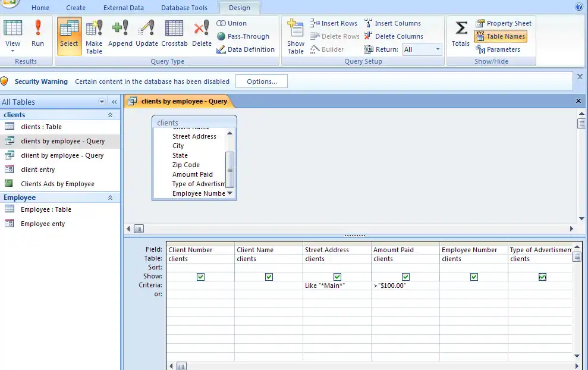Click the Property Sheet button

coord(504,23)
